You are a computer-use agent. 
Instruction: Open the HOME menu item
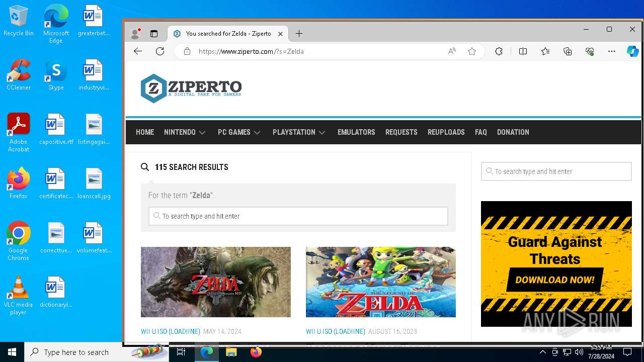tap(145, 132)
